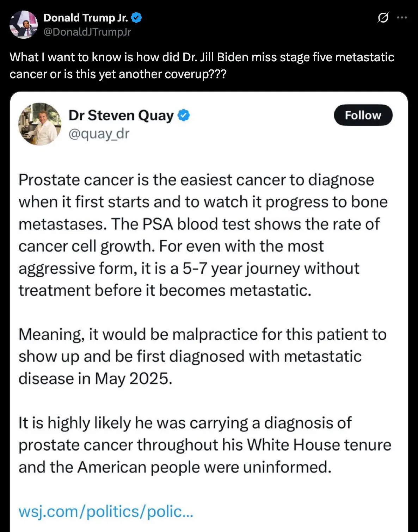
Task: Click the quoted paragraph starting 'It is highly likely'
Action: click(x=204, y=445)
